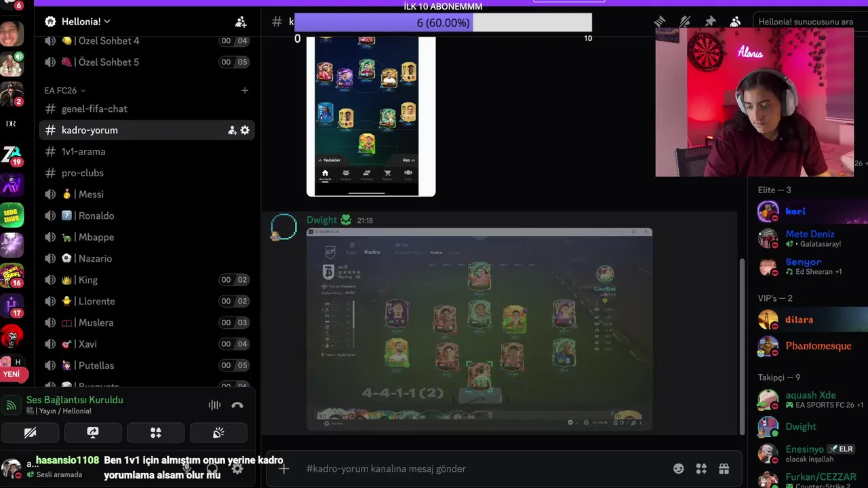This screenshot has height=488, width=868.
Task: Open the 1v1-arama channel
Action: point(147,152)
